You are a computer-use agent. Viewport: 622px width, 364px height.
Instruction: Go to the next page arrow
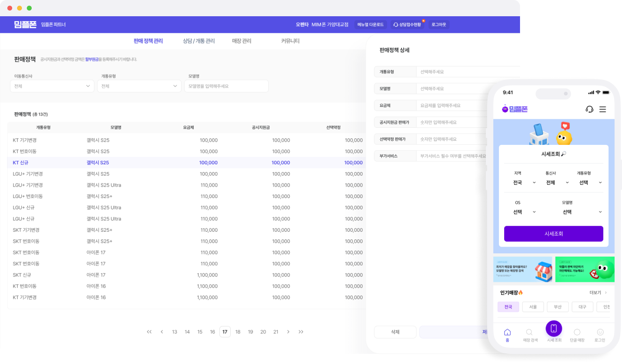(x=288, y=332)
